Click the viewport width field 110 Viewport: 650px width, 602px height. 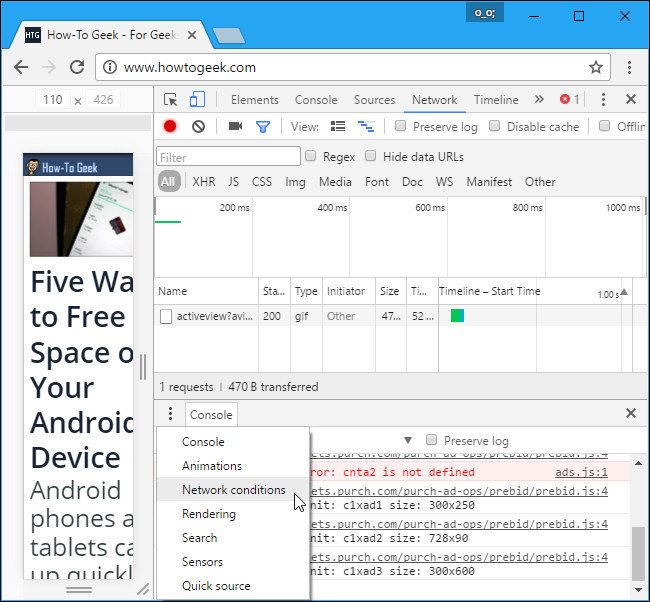pos(53,100)
